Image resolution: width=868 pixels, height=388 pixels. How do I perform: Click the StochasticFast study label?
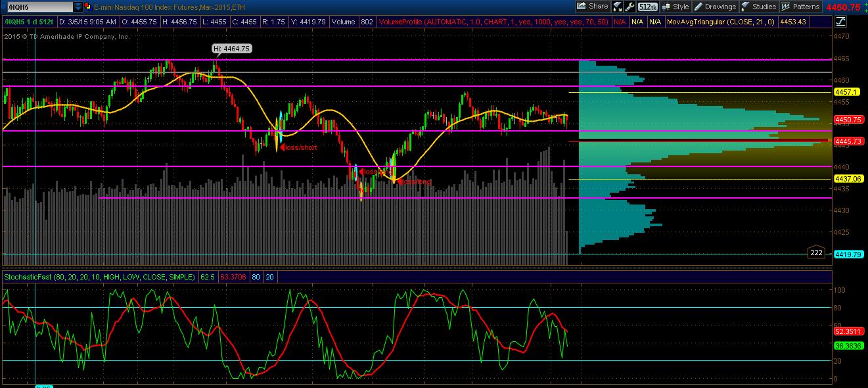(x=99, y=277)
